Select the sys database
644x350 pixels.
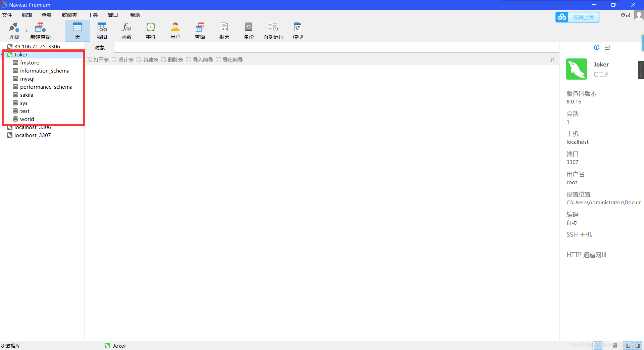(24, 103)
